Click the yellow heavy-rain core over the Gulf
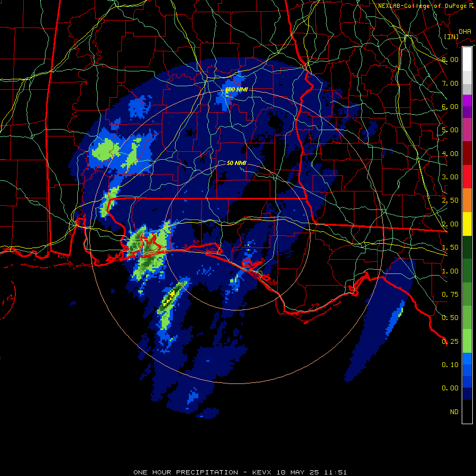 [169, 298]
